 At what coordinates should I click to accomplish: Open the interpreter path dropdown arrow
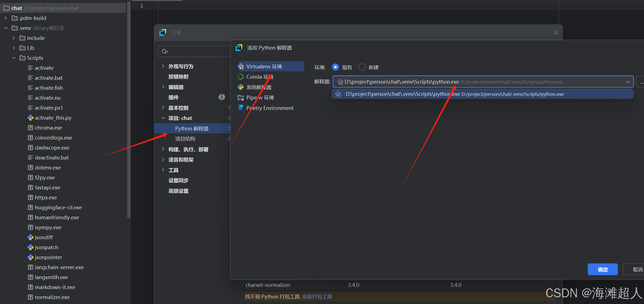pos(628,82)
